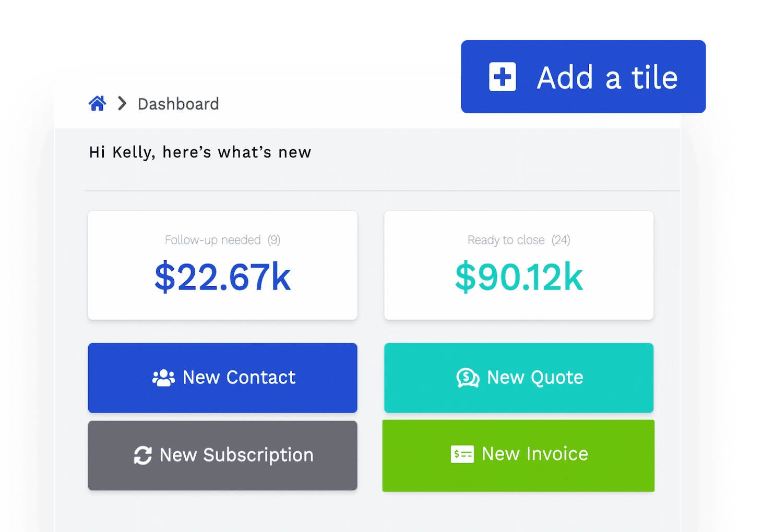The width and height of the screenshot is (762, 532).
Task: Click the breadcrumb chevron arrow
Action: coord(122,104)
